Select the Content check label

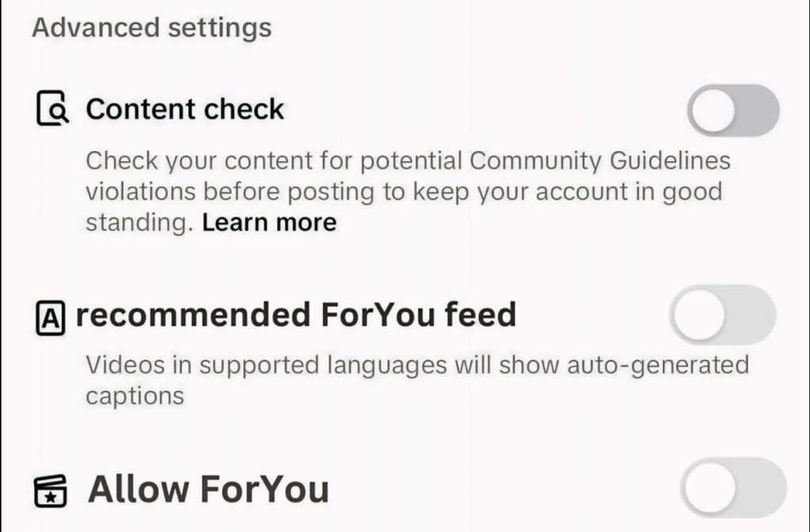pyautogui.click(x=184, y=109)
